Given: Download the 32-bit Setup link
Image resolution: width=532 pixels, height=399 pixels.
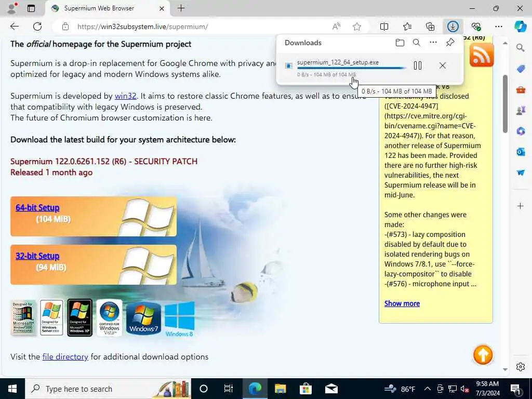Looking at the screenshot, I should point(37,256).
